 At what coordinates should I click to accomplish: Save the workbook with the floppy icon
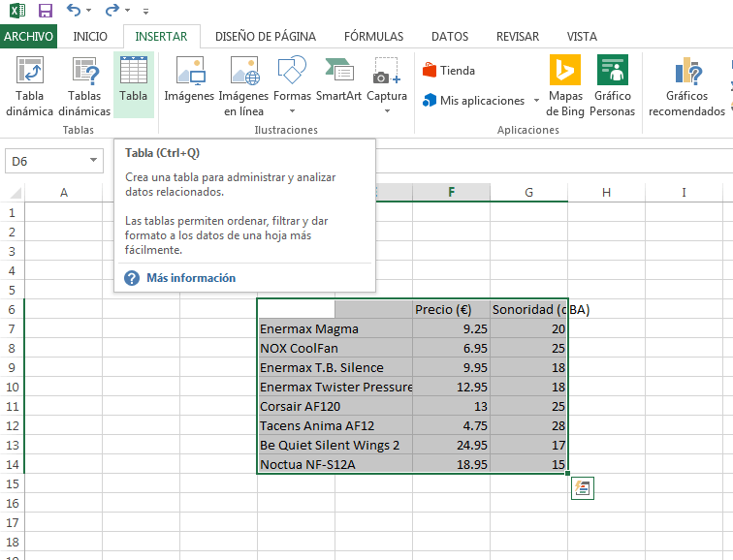(x=46, y=10)
